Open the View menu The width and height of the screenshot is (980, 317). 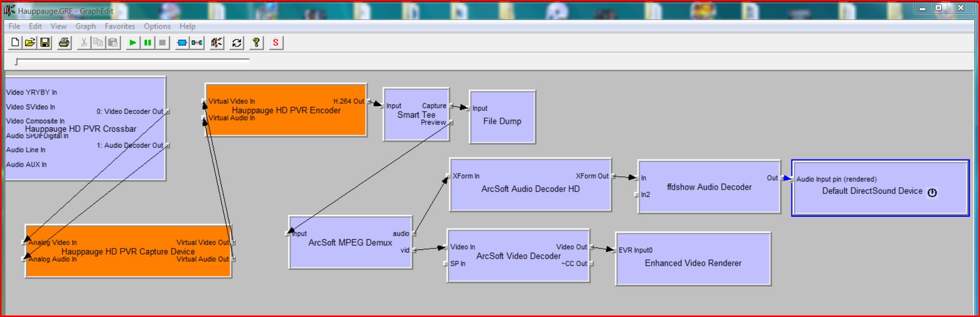tap(58, 26)
